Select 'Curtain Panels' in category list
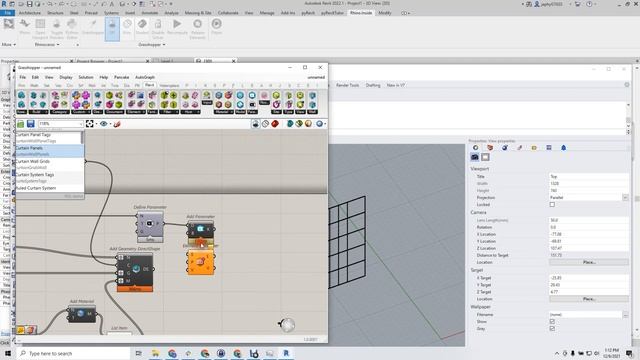Viewport: 640px width, 360px height. (x=49, y=151)
